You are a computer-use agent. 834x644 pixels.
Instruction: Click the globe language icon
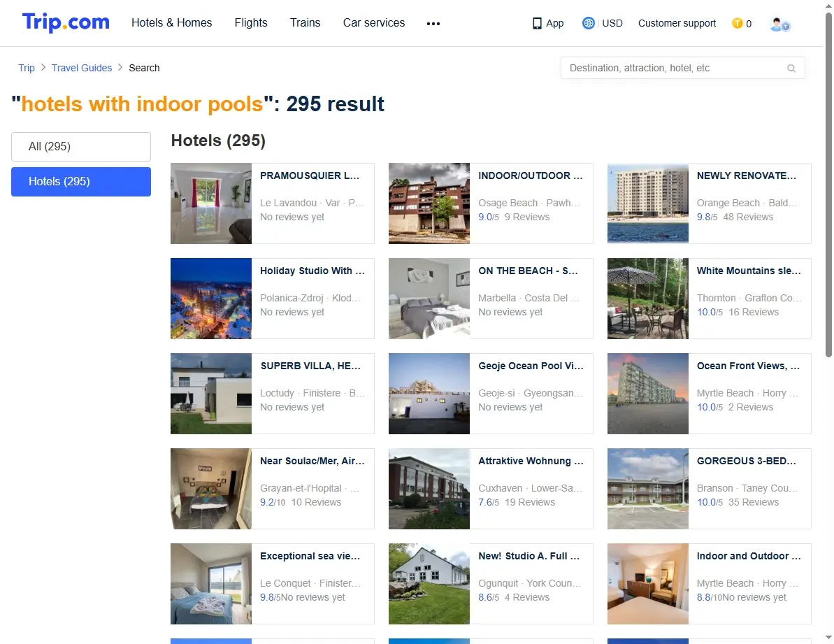[588, 23]
